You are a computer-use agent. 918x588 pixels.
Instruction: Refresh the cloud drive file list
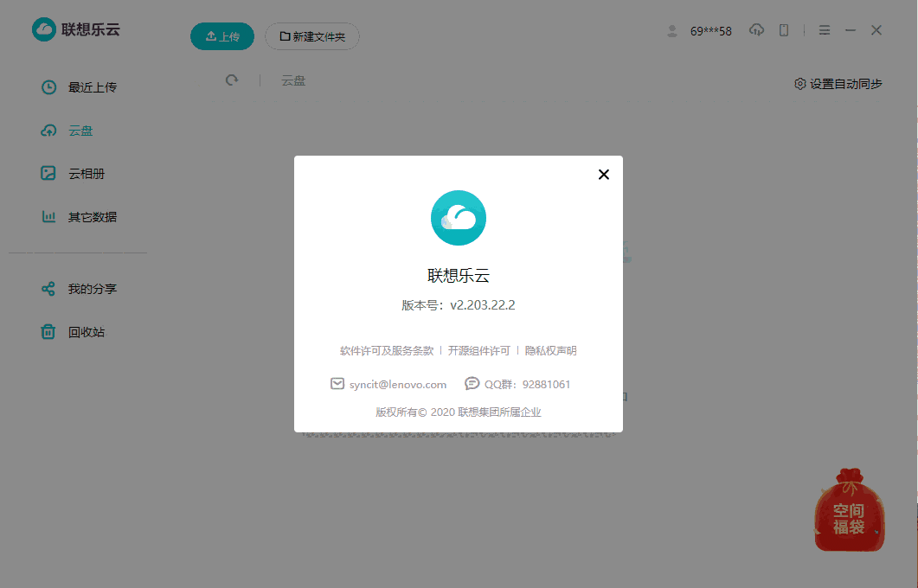(231, 80)
